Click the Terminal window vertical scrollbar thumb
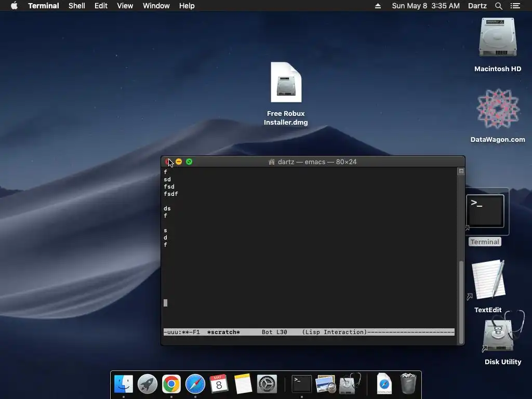Screen dimensions: 532x399 (461, 302)
